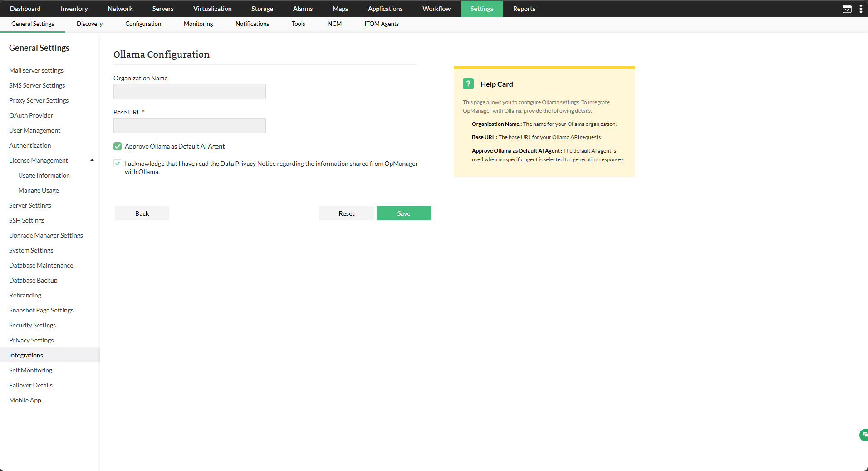This screenshot has width=868, height=471.
Task: Open Snapshot Page Settings
Action: tap(41, 310)
